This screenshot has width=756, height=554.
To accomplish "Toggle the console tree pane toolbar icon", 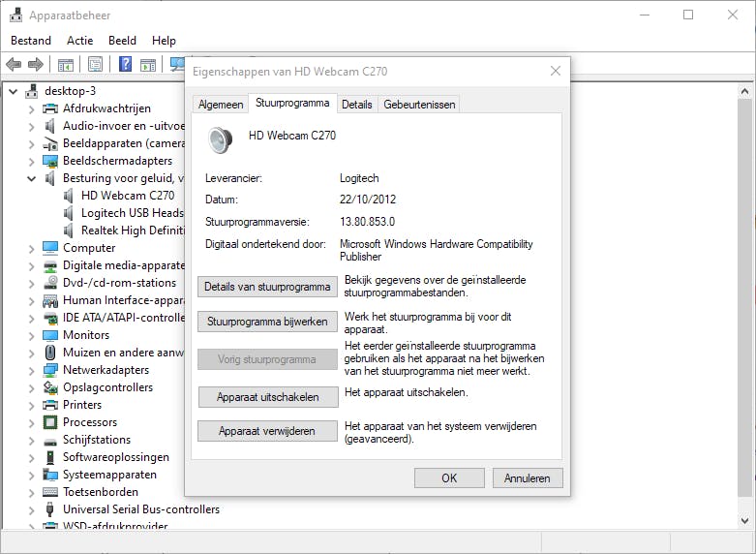I will (x=66, y=64).
